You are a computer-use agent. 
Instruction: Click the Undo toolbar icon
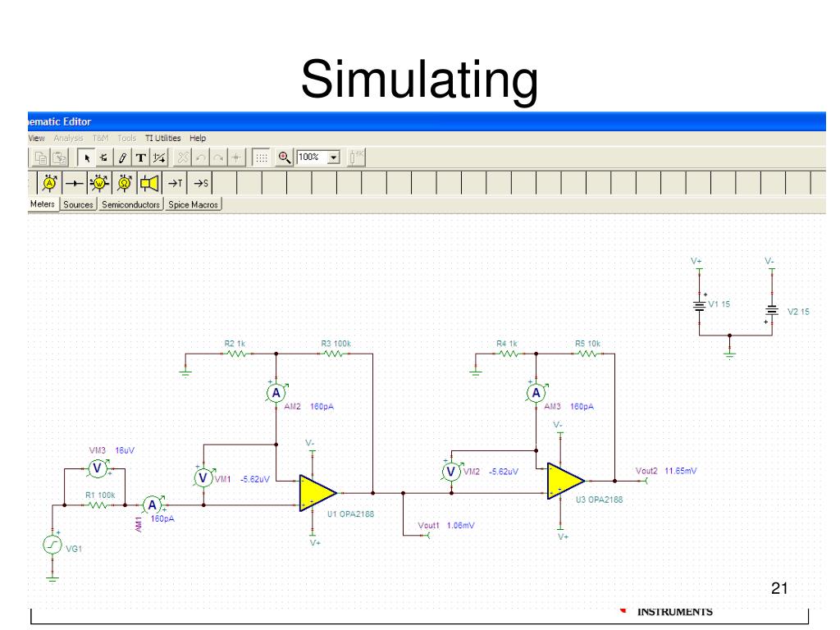pyautogui.click(x=201, y=157)
